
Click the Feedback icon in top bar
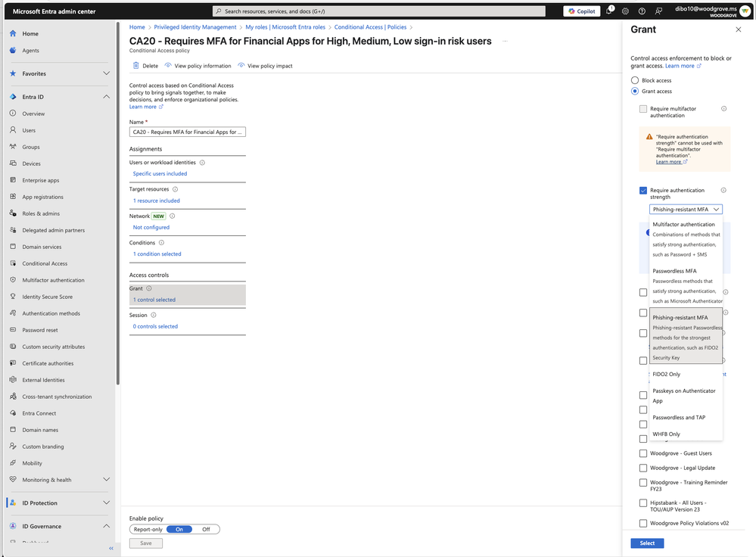click(x=658, y=11)
